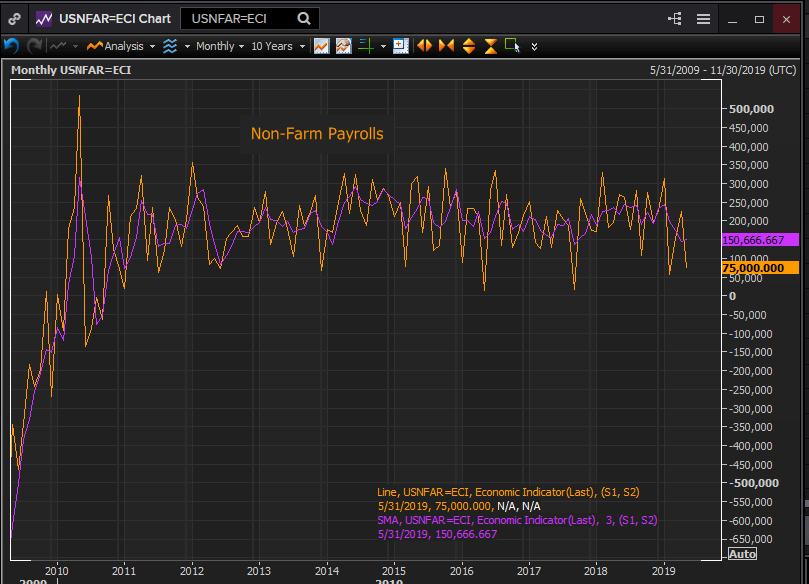
Task: Toggle the line chart view icon
Action: 321,46
